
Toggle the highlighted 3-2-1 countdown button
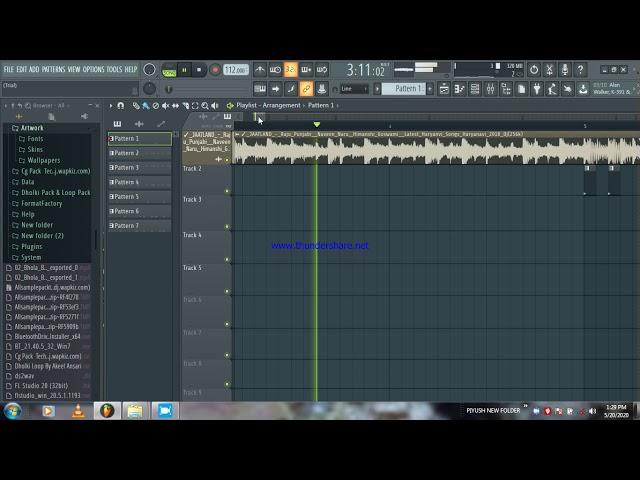(x=291, y=70)
